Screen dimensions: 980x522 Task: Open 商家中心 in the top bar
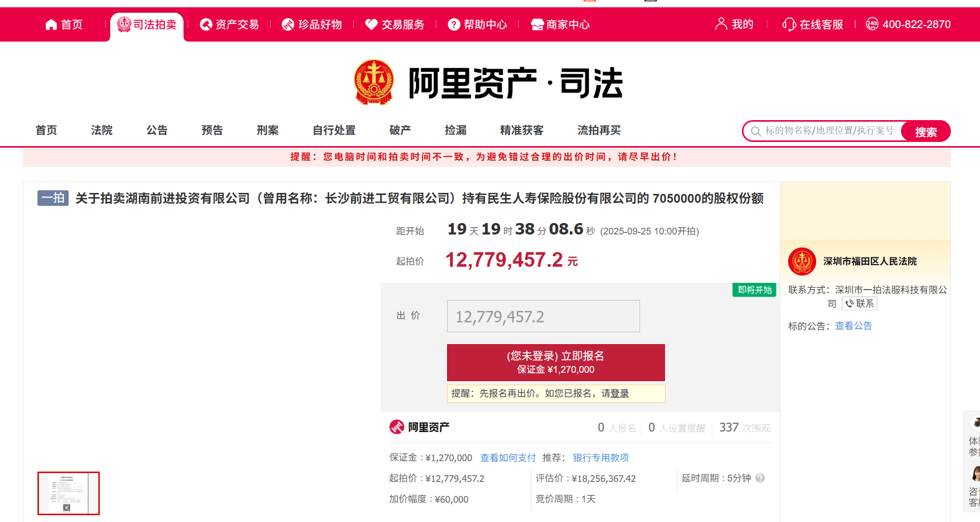(560, 24)
